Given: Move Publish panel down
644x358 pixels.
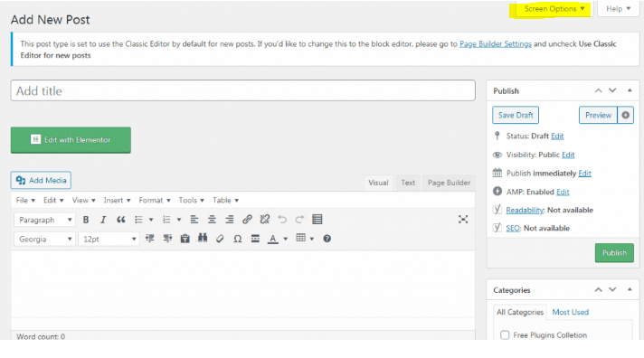Looking at the screenshot, I should pyautogui.click(x=612, y=90).
